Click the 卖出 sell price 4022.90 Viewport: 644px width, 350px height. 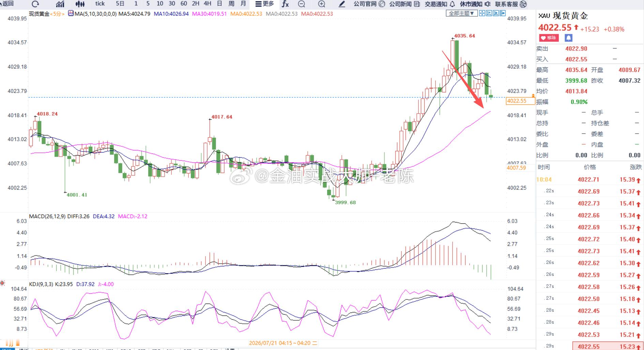click(x=576, y=49)
